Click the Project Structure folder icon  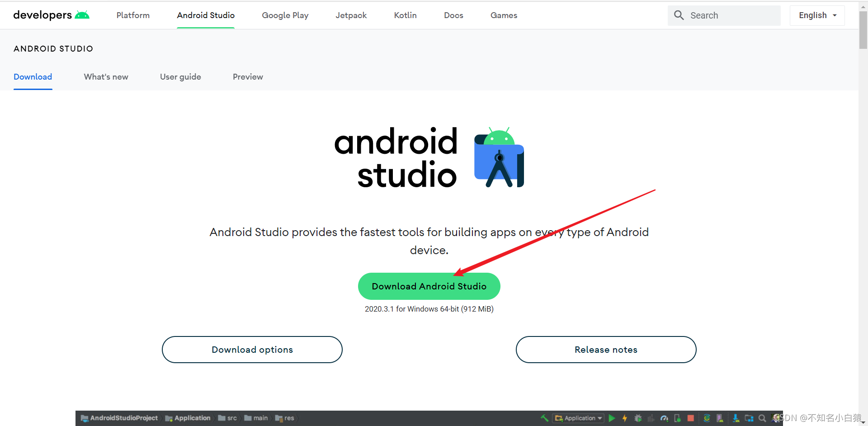pyautogui.click(x=749, y=418)
